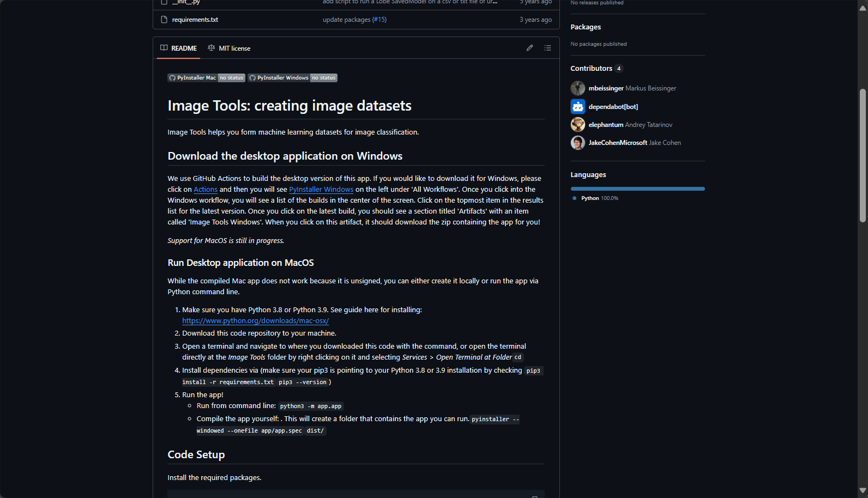Open the Packages section heading

click(586, 27)
